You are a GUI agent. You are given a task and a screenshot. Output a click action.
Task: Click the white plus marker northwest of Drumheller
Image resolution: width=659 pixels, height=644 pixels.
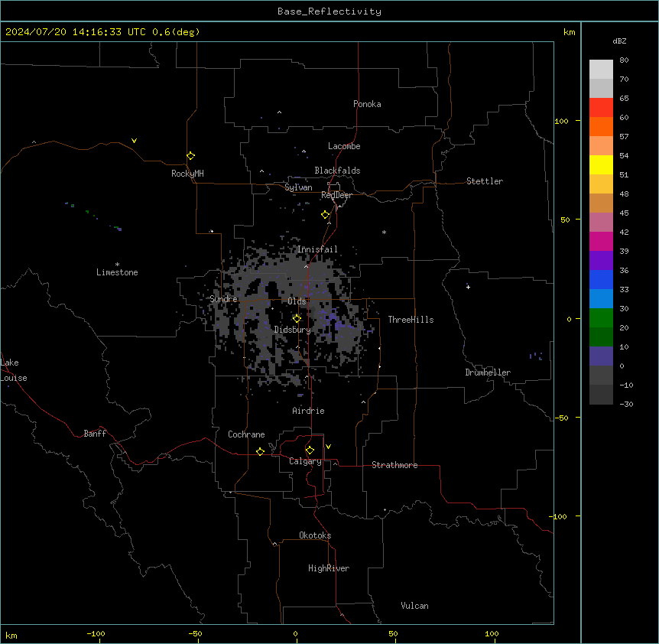pyautogui.click(x=468, y=287)
